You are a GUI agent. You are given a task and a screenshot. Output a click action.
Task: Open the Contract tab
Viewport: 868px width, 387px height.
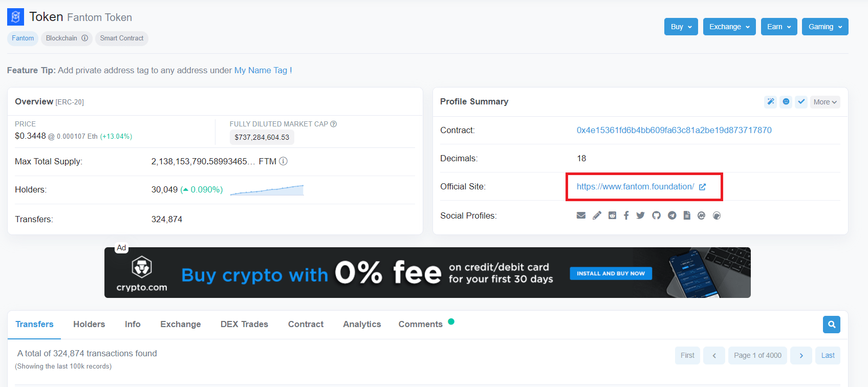[x=306, y=324]
